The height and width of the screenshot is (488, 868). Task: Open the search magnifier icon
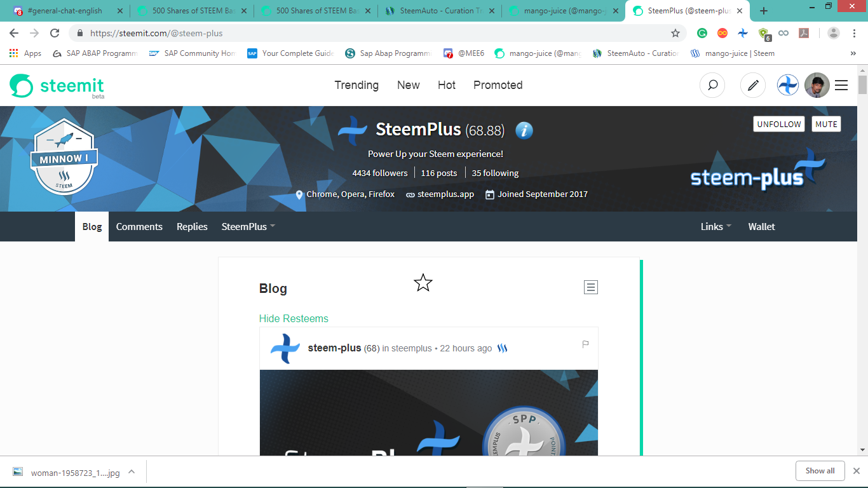712,85
